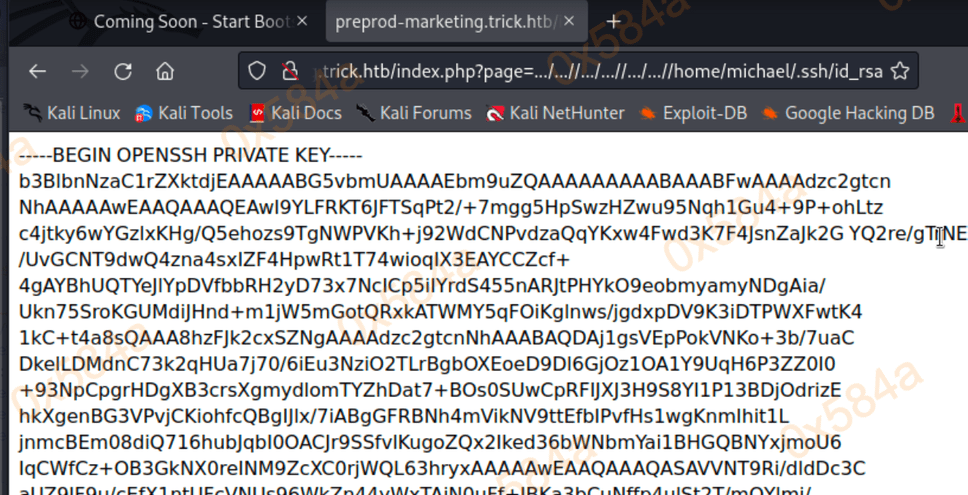968x495 pixels.
Task: Open the Exploit-DB bookmark
Action: tap(693, 113)
